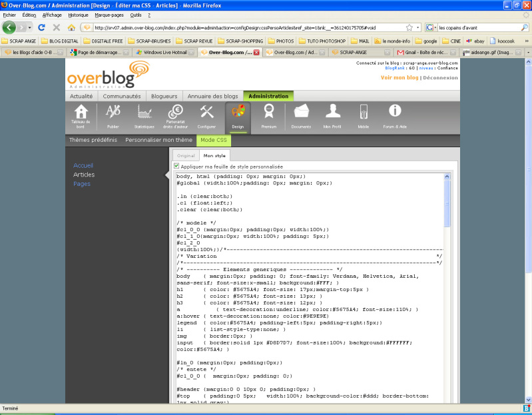Open the Marque-pages menu
Screen dimensions: 532x415
point(109,15)
